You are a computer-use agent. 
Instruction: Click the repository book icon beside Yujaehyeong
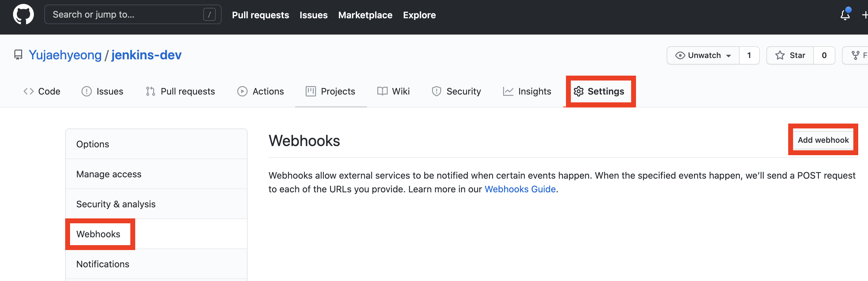pos(18,55)
